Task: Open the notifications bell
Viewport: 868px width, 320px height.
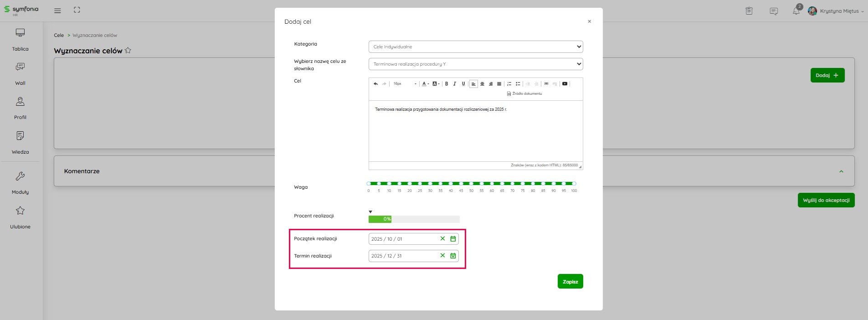Action: tap(796, 11)
